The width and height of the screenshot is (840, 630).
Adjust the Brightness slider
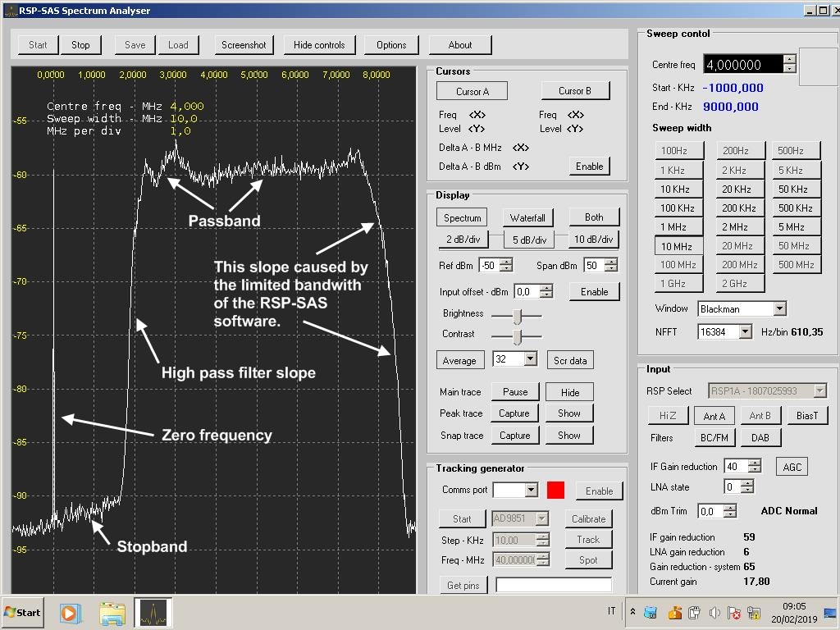tap(517, 316)
